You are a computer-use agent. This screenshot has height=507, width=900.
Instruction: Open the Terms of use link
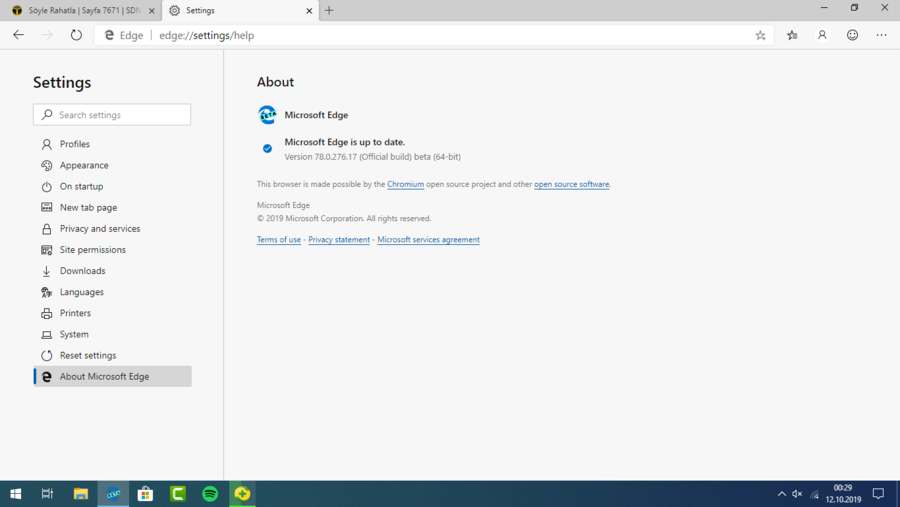pos(278,239)
